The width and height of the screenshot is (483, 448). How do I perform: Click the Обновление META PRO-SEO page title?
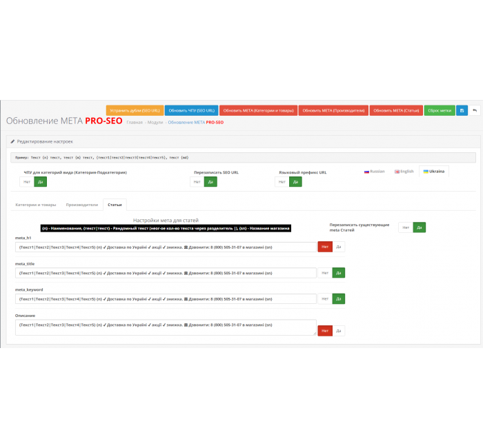pyautogui.click(x=64, y=121)
